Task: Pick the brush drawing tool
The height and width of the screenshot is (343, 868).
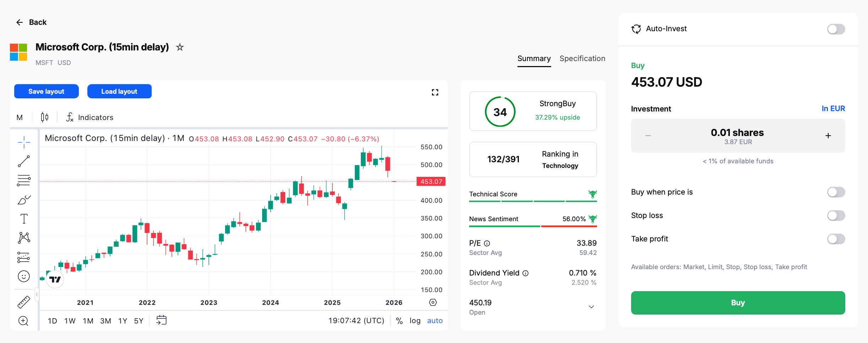Action: (24, 200)
